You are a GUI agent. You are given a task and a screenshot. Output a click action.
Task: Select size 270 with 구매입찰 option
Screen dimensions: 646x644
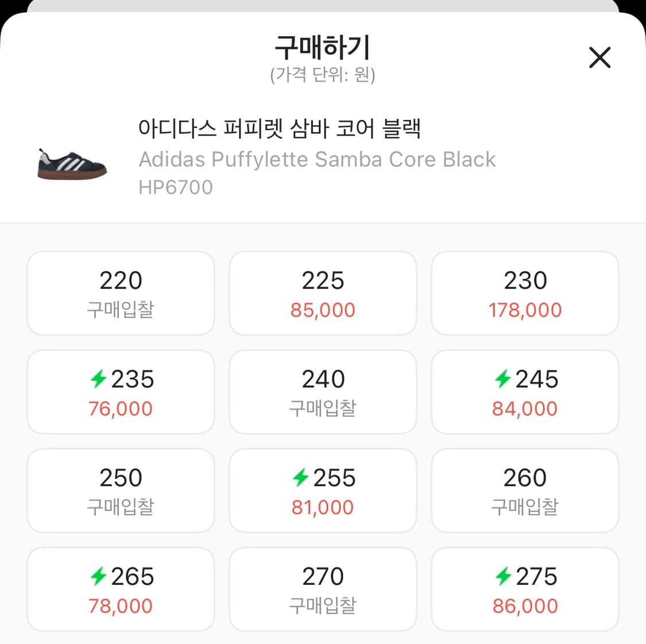click(x=323, y=589)
